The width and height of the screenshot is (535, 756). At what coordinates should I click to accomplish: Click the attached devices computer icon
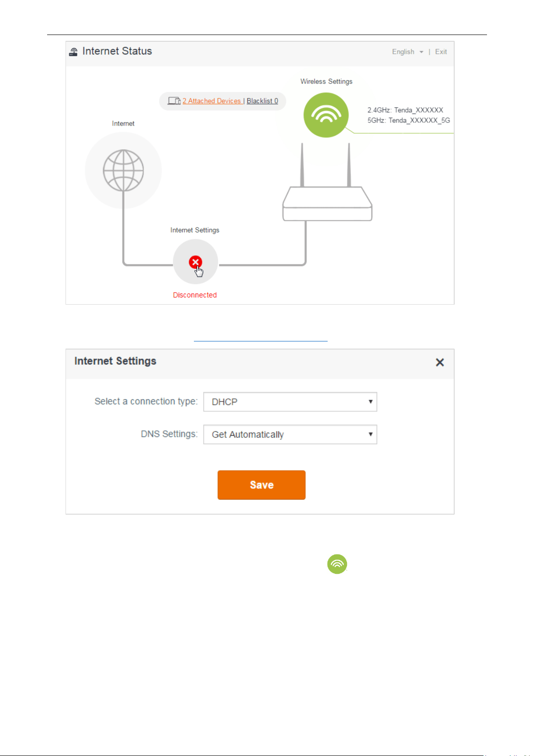[174, 101]
